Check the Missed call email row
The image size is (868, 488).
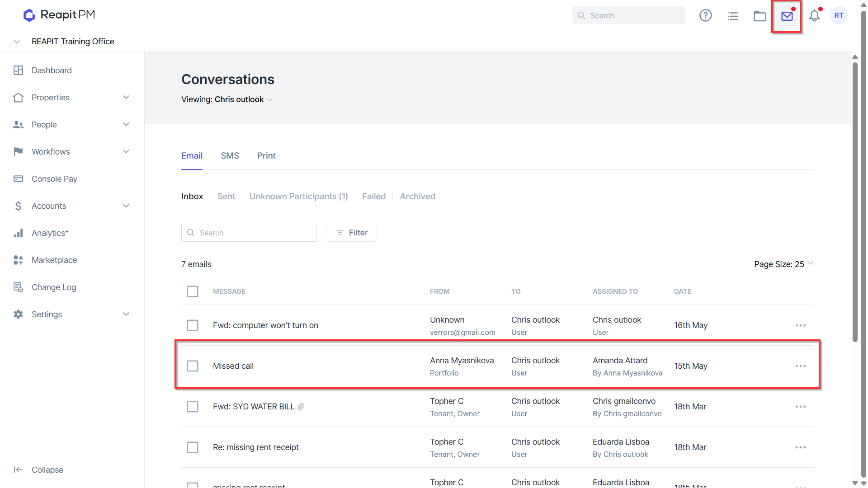(193, 366)
